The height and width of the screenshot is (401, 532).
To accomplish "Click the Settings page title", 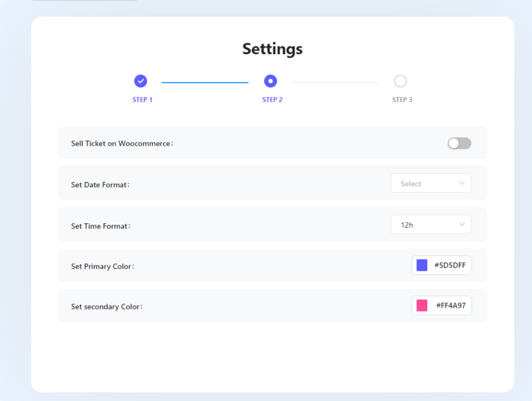I will coord(272,49).
